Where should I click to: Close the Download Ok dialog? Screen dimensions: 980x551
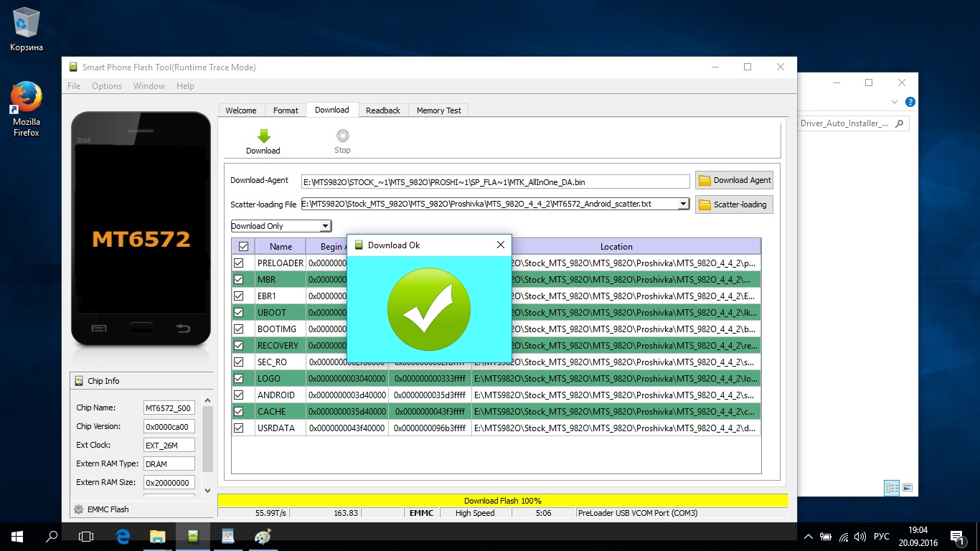point(501,245)
